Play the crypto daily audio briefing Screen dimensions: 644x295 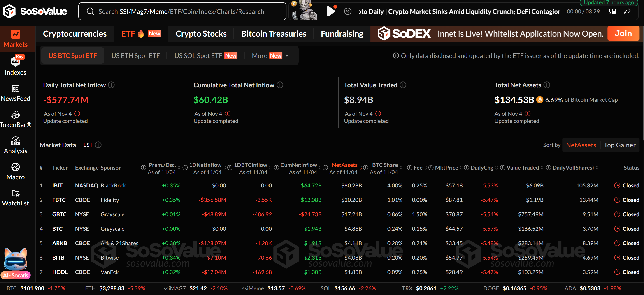(x=330, y=11)
